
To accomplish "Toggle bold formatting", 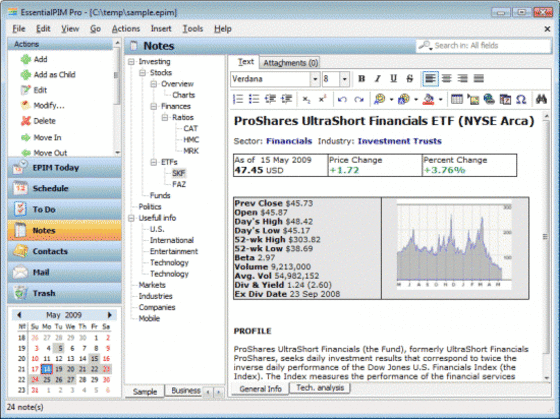I will click(x=361, y=79).
